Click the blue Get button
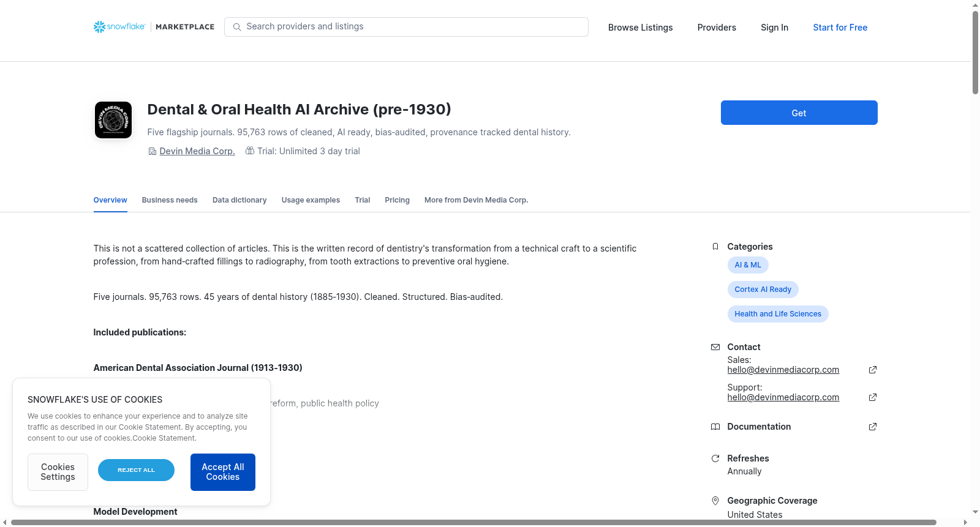The height and width of the screenshot is (527, 980). [x=799, y=113]
